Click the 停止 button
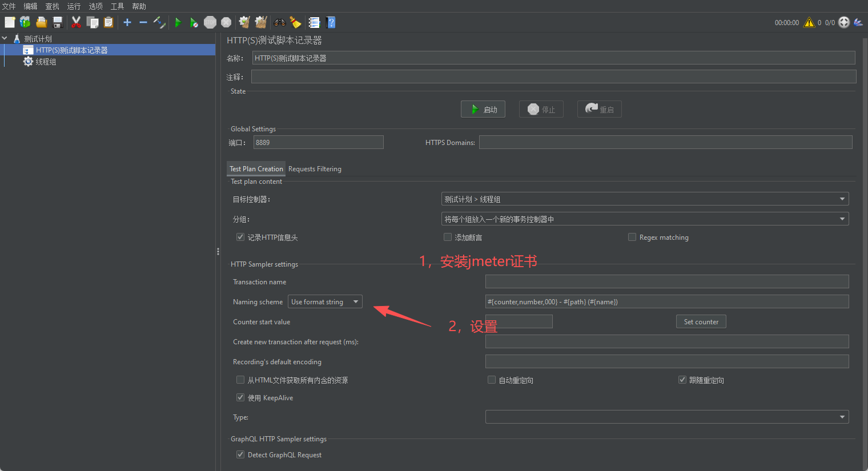 click(541, 109)
